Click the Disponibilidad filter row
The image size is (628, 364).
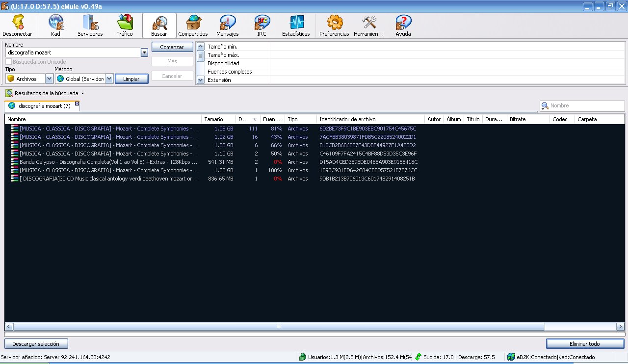click(x=415, y=63)
